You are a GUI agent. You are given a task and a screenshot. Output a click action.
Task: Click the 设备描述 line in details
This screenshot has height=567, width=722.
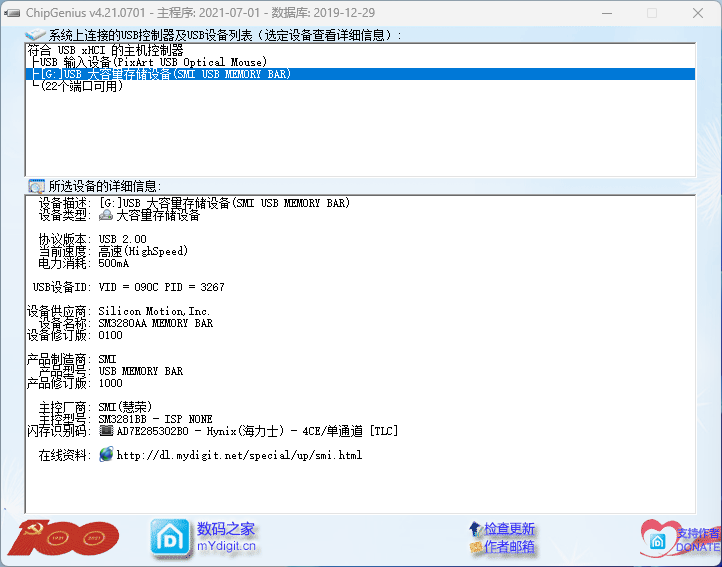(x=194, y=203)
